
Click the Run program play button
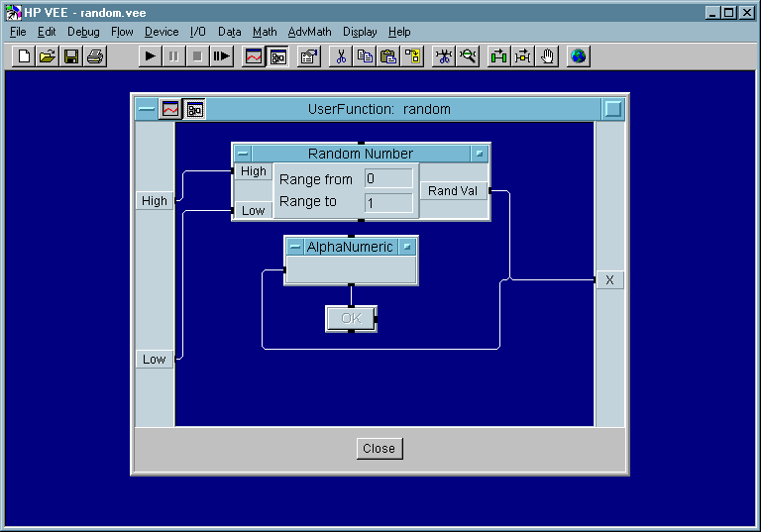click(x=150, y=56)
